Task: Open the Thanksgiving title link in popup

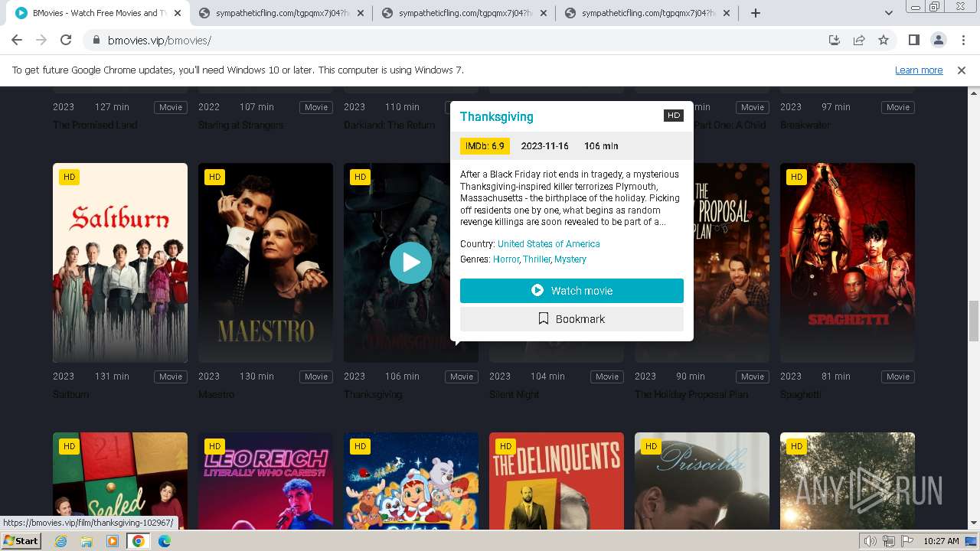Action: (497, 116)
